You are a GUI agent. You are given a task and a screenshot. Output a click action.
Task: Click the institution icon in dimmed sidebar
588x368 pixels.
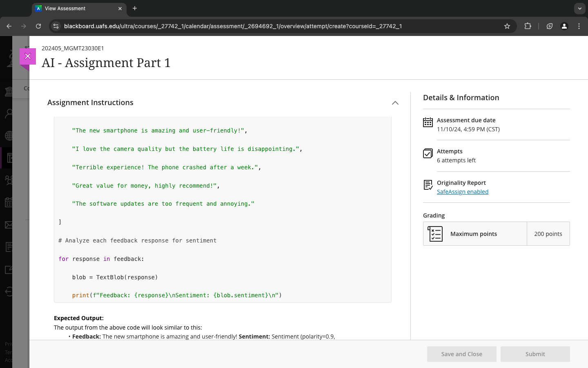pyautogui.click(x=9, y=91)
